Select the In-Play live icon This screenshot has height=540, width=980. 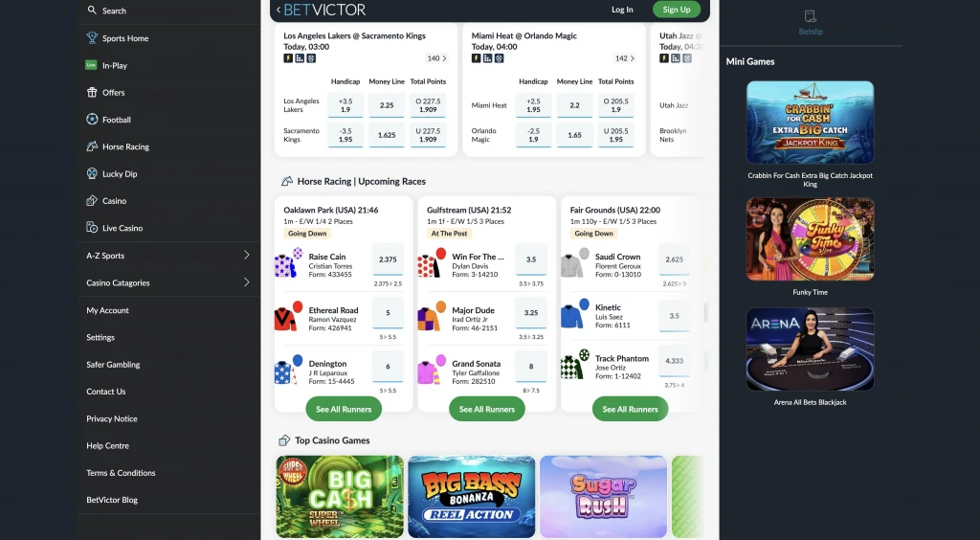pos(91,65)
